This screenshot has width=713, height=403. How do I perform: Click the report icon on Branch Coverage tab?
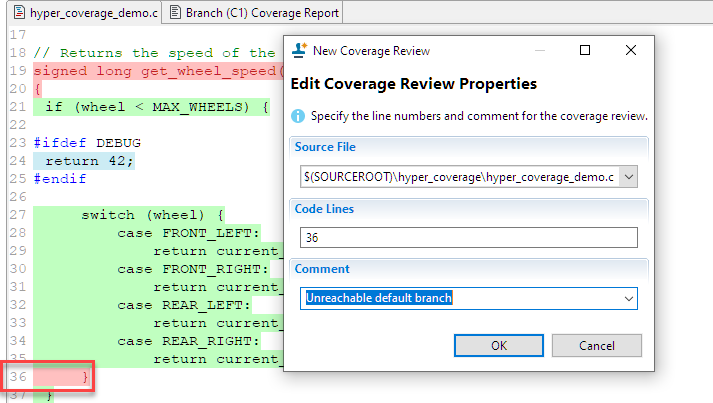[x=175, y=13]
